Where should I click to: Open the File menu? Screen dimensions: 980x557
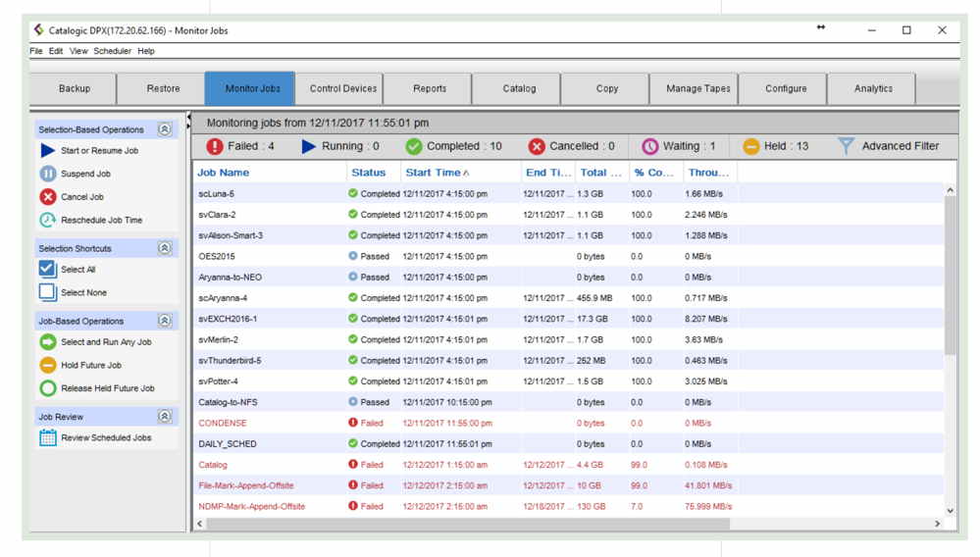[36, 51]
